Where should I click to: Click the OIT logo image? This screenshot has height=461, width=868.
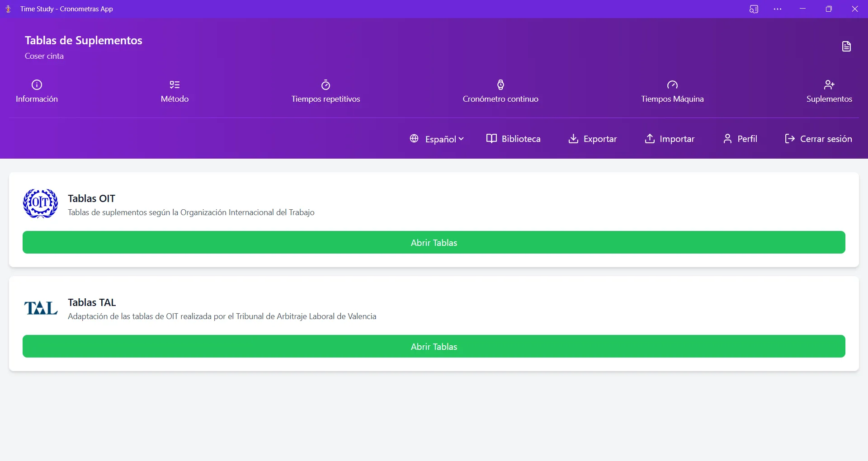pyautogui.click(x=41, y=203)
